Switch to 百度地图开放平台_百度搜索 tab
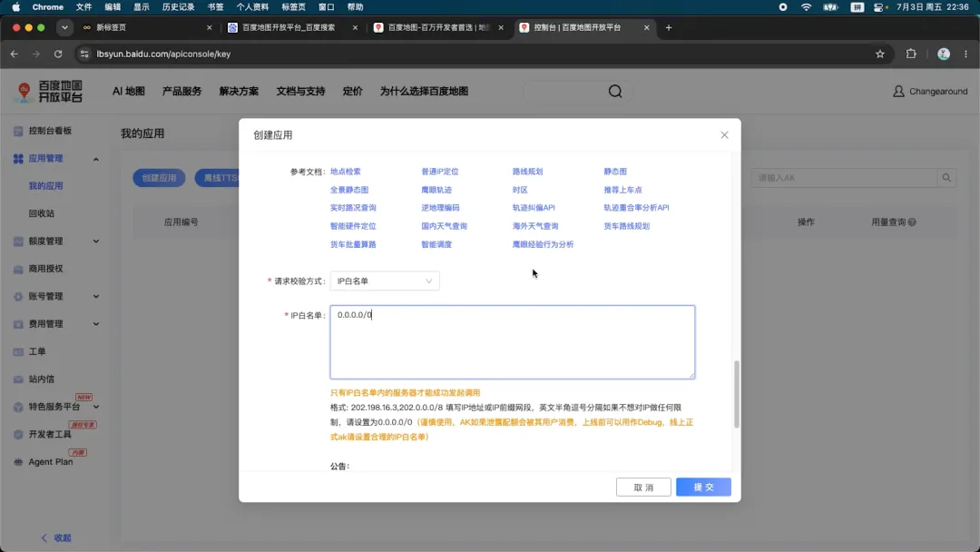This screenshot has width=980, height=552. (292, 27)
